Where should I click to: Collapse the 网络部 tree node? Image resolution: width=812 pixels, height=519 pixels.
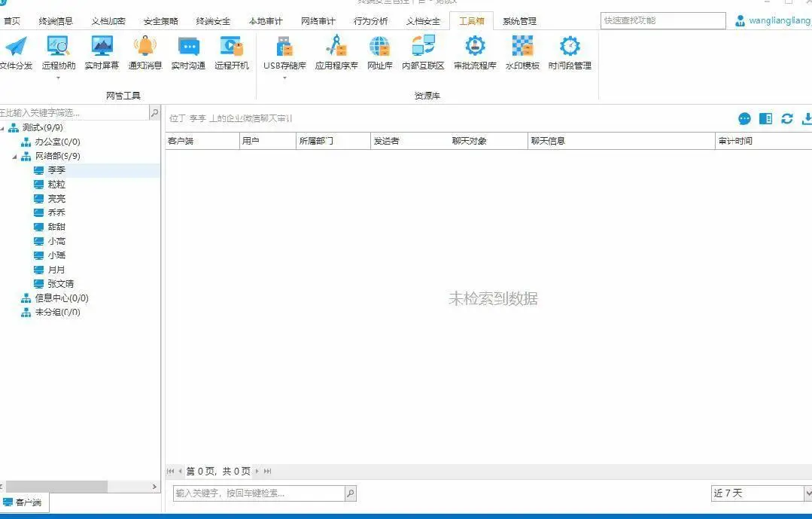coord(16,156)
